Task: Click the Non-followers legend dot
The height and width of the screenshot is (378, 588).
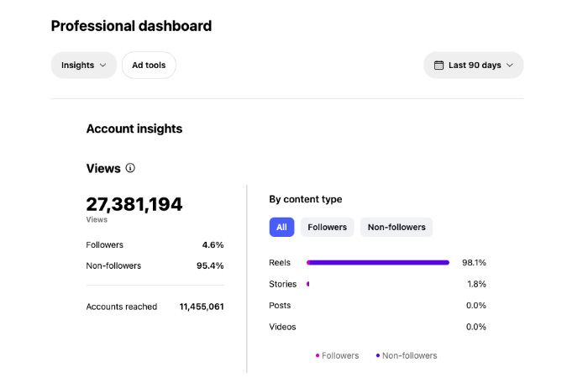Action: tap(378, 355)
